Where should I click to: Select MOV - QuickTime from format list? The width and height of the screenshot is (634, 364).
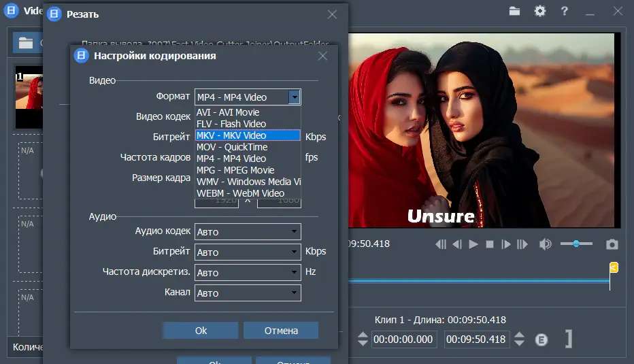pyautogui.click(x=232, y=147)
